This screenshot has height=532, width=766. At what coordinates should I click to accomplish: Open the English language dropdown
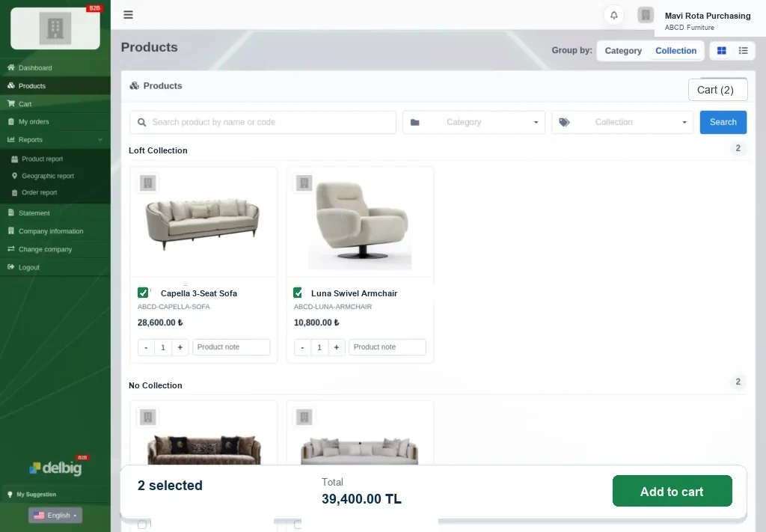pyautogui.click(x=55, y=516)
